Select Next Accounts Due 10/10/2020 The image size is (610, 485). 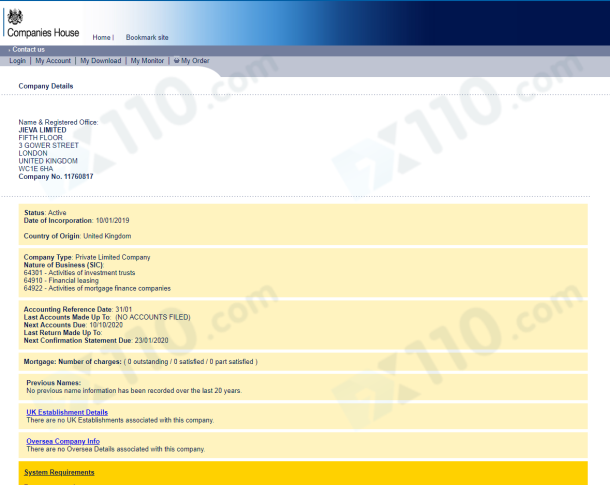pos(73,325)
